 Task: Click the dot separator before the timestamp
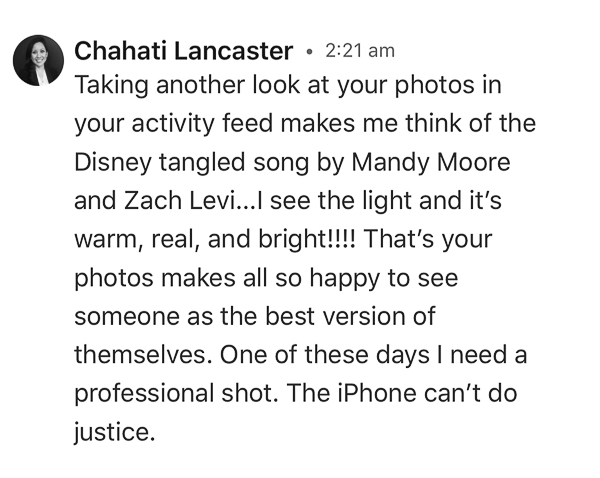[310, 51]
